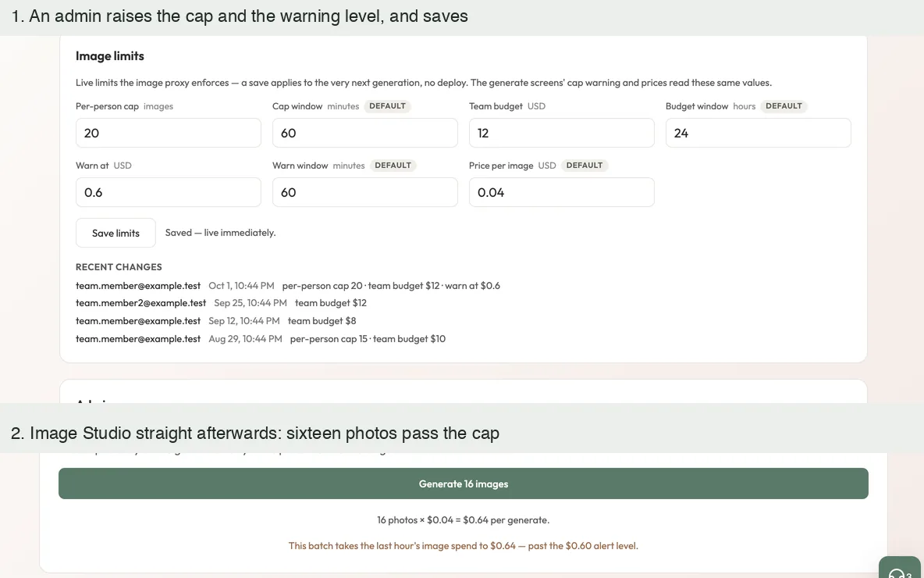Click the Warn at USD field
The width and height of the screenshot is (924, 578).
click(169, 192)
